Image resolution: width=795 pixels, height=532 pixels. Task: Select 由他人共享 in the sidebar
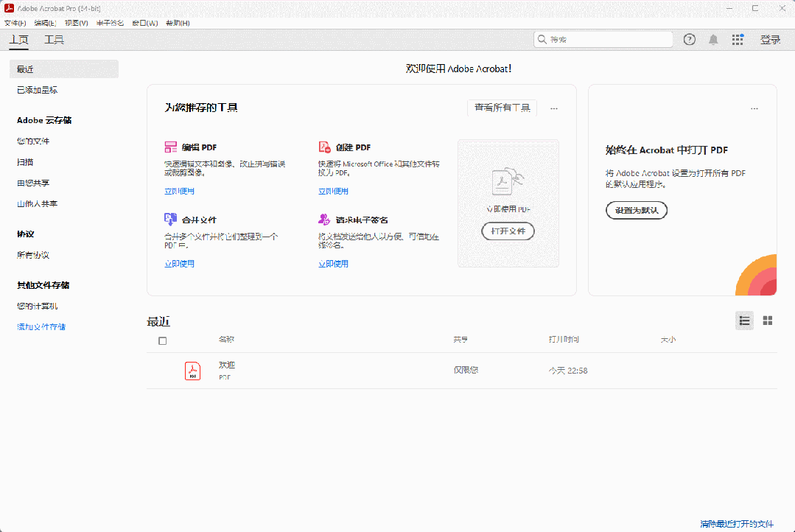point(37,203)
